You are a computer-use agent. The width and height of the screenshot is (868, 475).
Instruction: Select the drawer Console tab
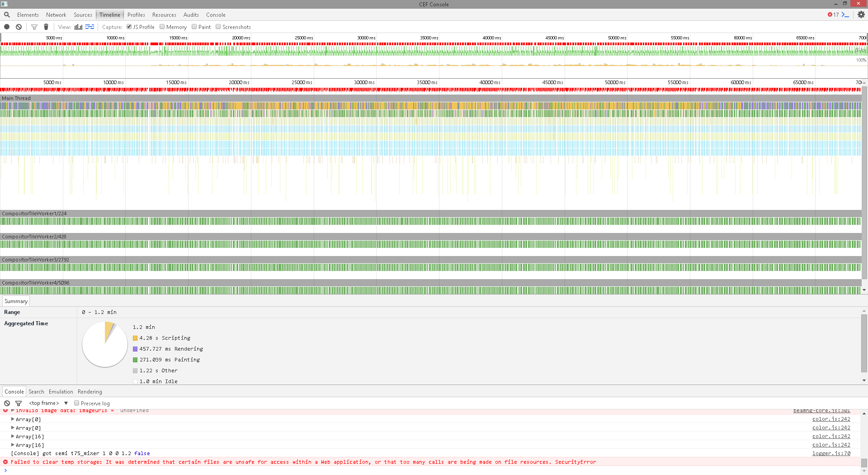pyautogui.click(x=14, y=392)
